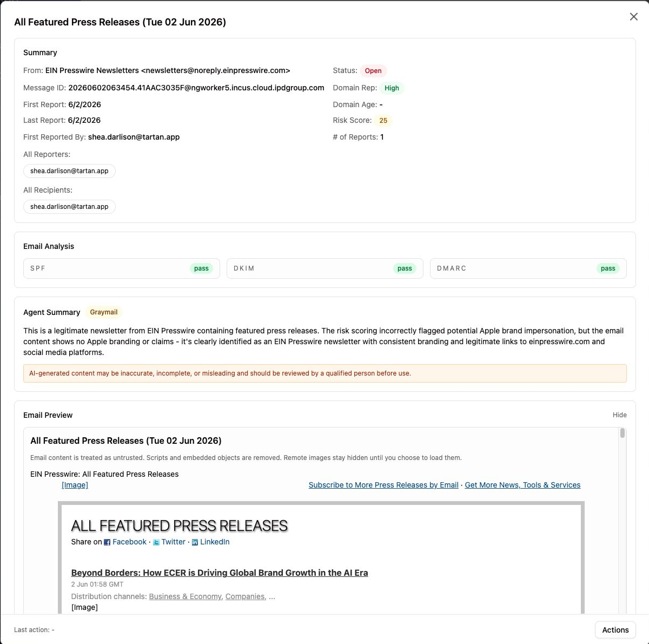649x644 pixels.
Task: Click the Last action status text
Action: click(34, 630)
